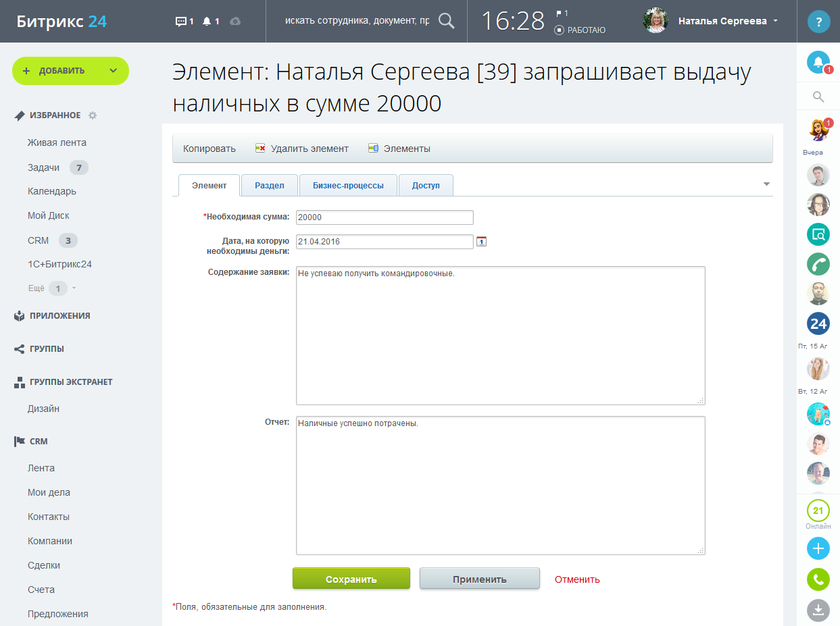Open chat with cartoon avatar with red badge

click(818, 130)
